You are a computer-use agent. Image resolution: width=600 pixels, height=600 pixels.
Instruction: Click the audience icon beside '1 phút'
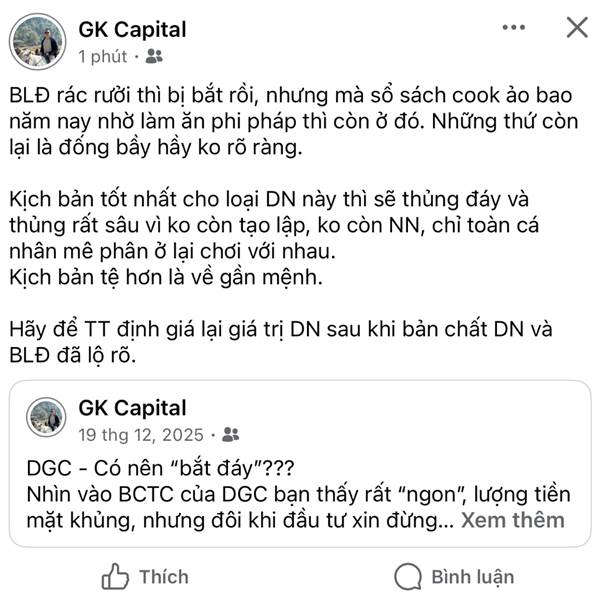[x=153, y=56]
